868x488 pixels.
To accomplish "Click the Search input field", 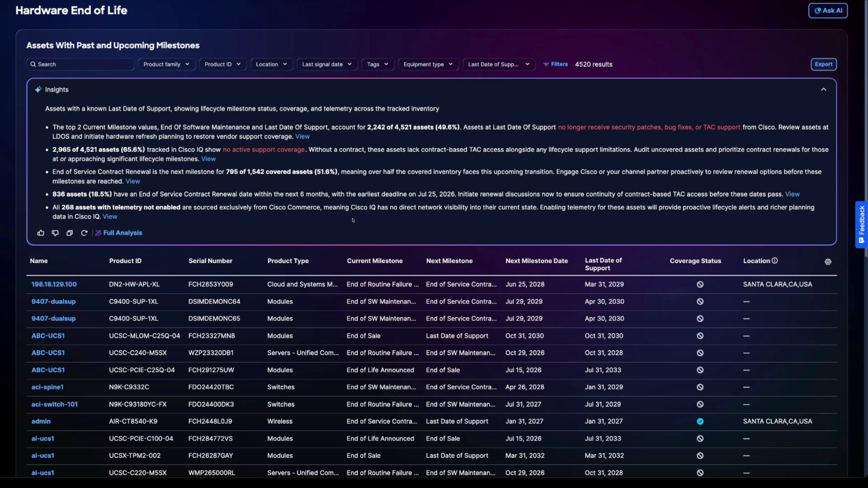I will 80,64.
